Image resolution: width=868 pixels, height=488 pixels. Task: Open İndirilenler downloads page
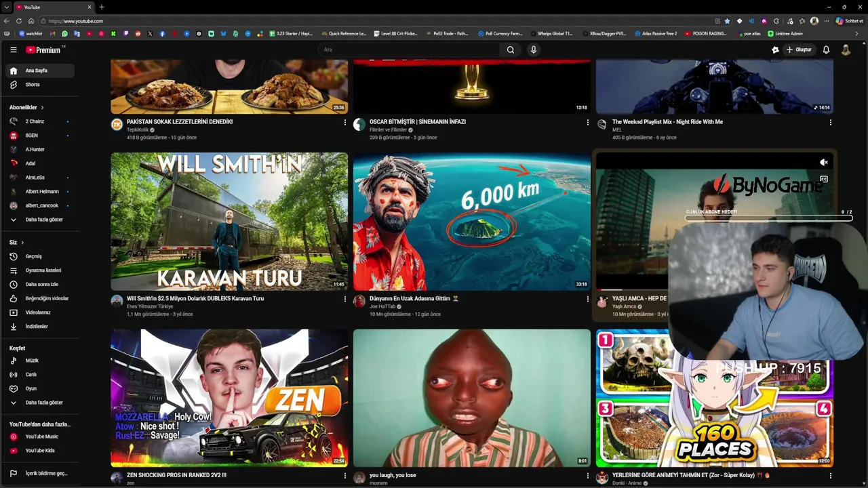(40, 327)
